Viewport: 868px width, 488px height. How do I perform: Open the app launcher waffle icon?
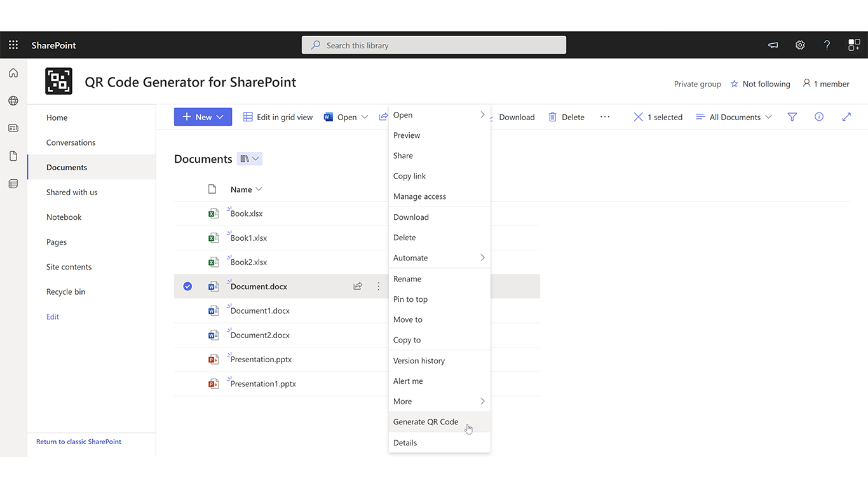[x=13, y=45]
